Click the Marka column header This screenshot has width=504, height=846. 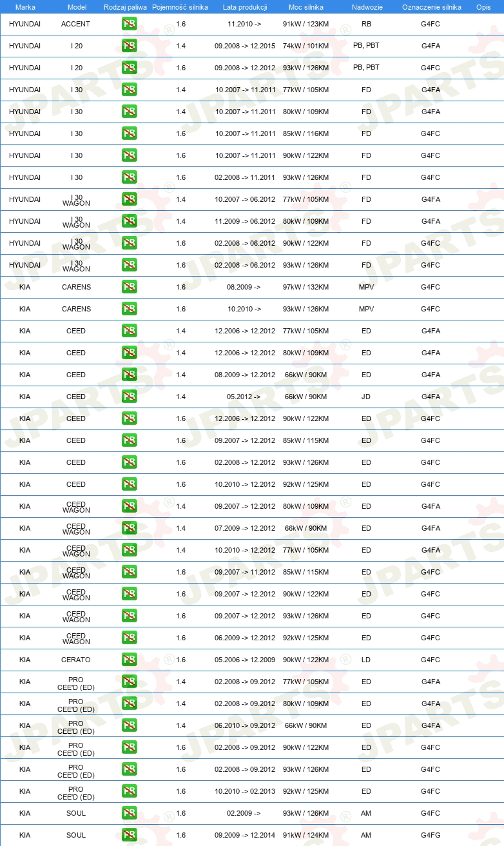[x=25, y=7]
